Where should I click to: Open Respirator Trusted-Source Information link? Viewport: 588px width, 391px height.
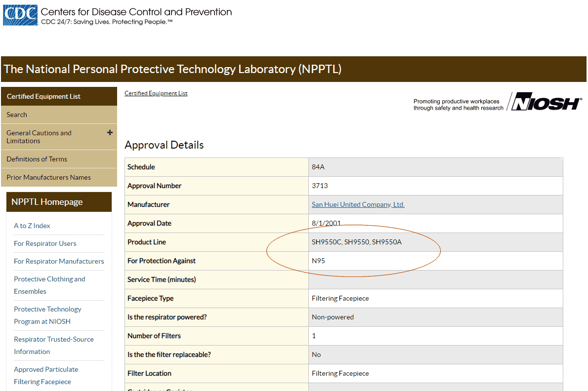53,345
